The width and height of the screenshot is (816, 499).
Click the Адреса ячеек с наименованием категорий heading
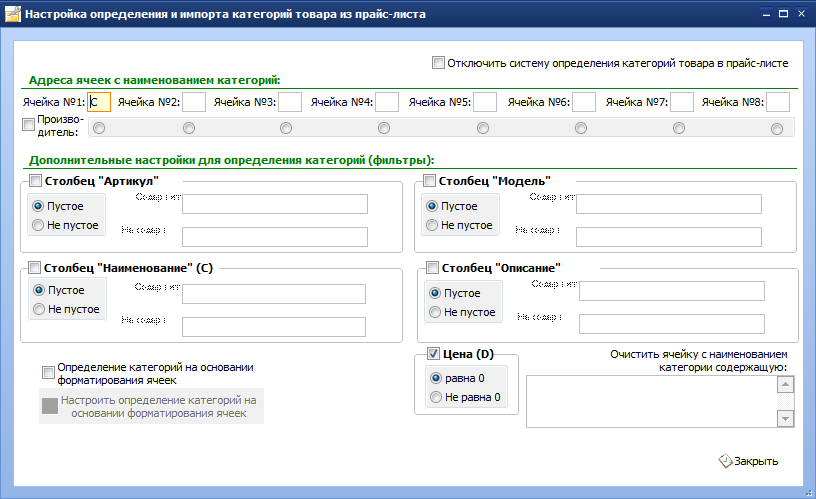click(154, 80)
